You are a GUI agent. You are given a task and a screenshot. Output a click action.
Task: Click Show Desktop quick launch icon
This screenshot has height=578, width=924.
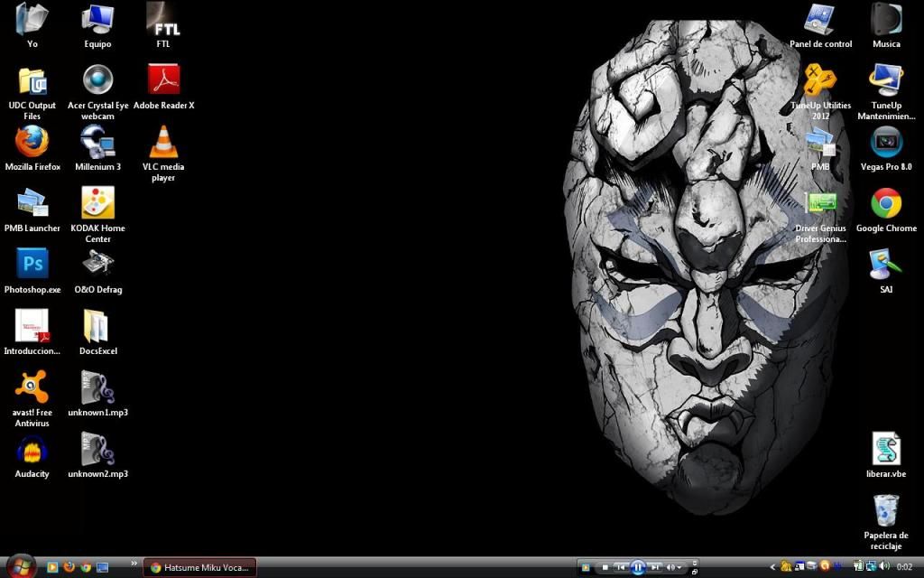click(x=103, y=567)
